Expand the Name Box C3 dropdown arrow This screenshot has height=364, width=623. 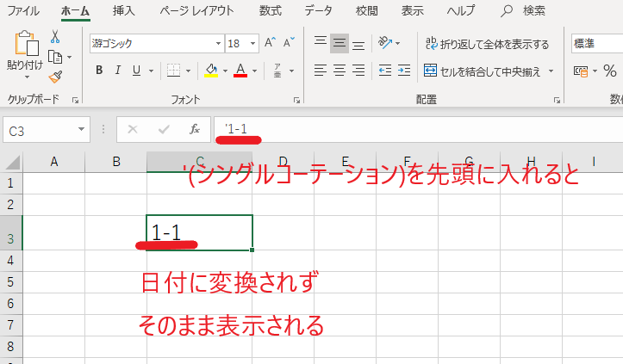click(81, 129)
